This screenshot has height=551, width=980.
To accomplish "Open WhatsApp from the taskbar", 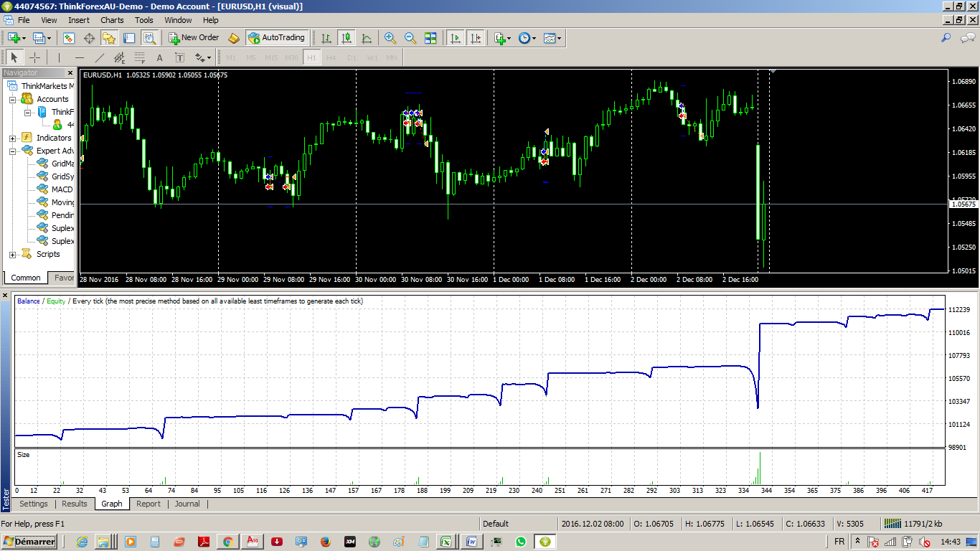I will [521, 542].
